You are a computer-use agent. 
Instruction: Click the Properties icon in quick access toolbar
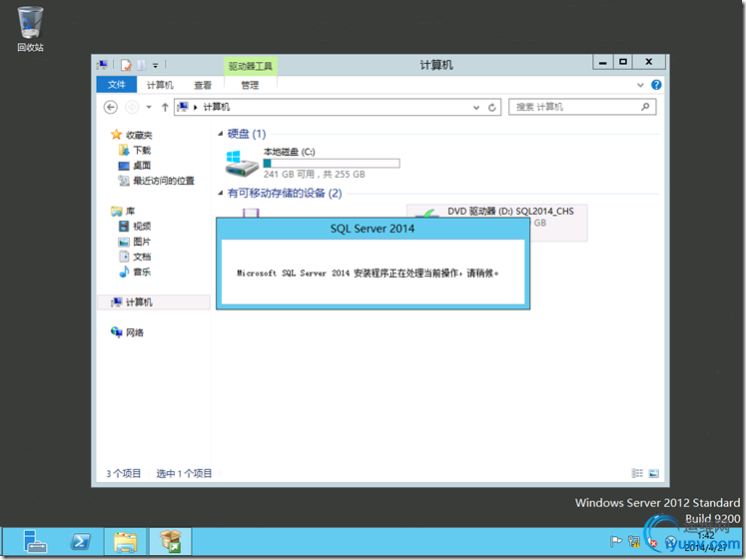point(126,65)
